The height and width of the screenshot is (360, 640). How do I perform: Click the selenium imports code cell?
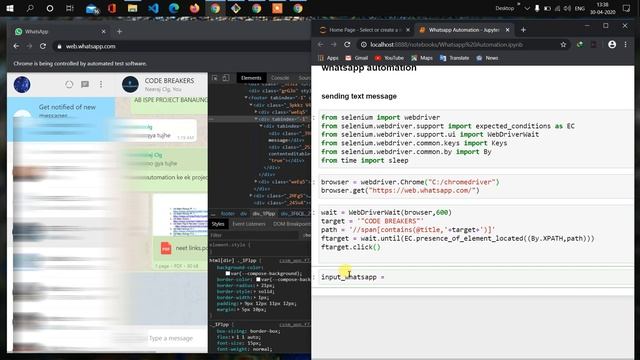pos(476,139)
